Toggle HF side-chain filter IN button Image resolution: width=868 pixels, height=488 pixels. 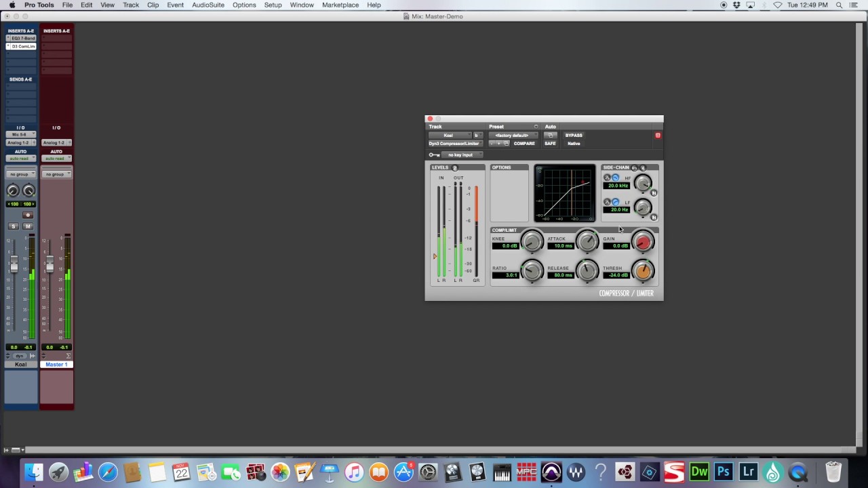tap(654, 193)
